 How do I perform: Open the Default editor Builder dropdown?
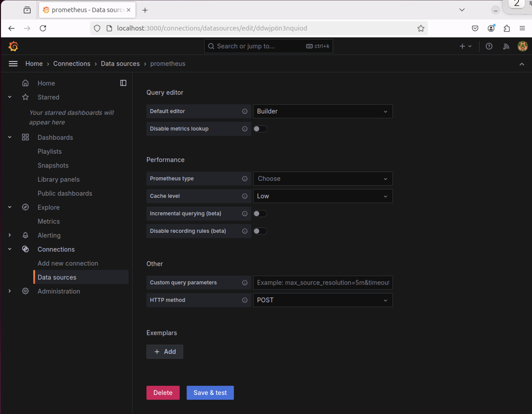click(323, 111)
